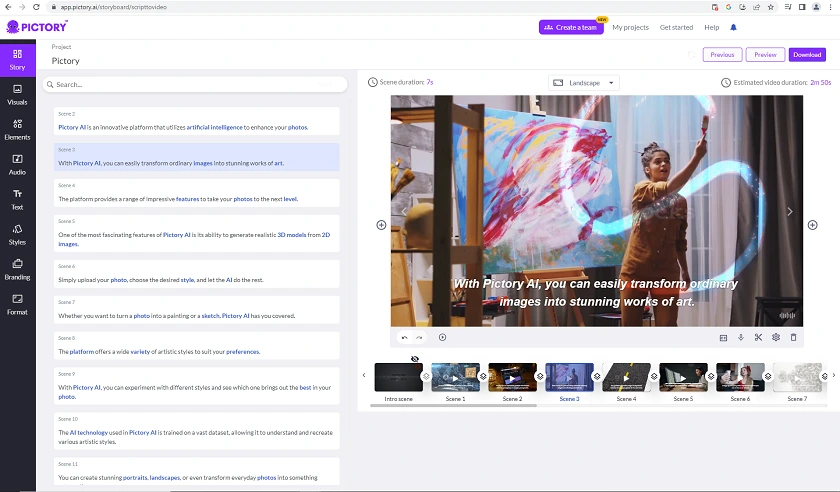Select the Scene 9 script card
The height and width of the screenshot is (492, 840).
(x=197, y=386)
